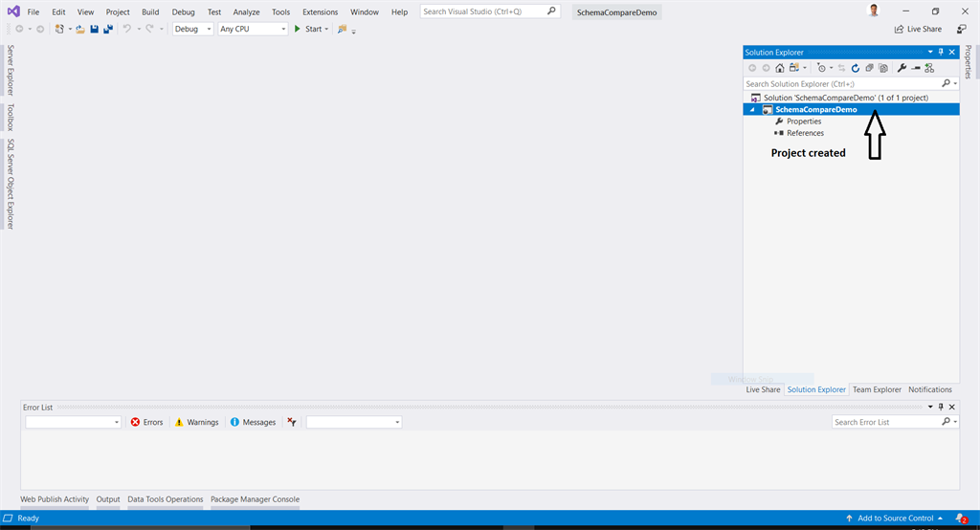
Task: Refresh Solution Explorer with refresh icon
Action: coord(855,68)
